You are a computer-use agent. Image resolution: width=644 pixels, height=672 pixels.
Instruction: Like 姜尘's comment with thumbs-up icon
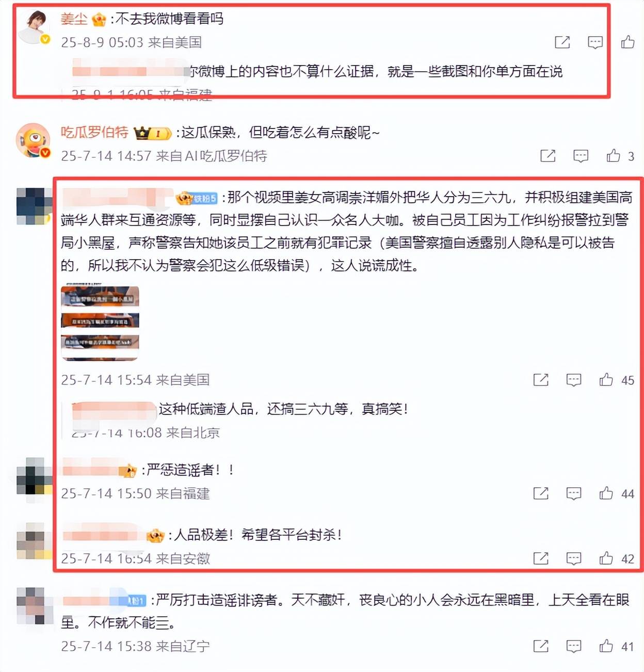coord(627,42)
